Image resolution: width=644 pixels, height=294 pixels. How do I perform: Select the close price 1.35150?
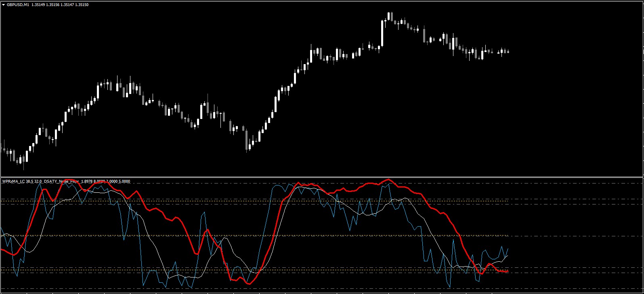pyautogui.click(x=82, y=5)
